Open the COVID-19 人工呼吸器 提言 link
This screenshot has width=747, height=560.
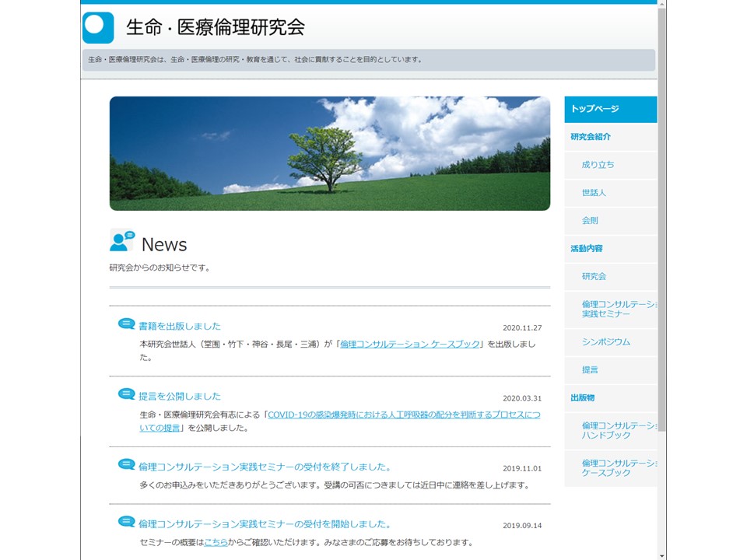(x=403, y=415)
